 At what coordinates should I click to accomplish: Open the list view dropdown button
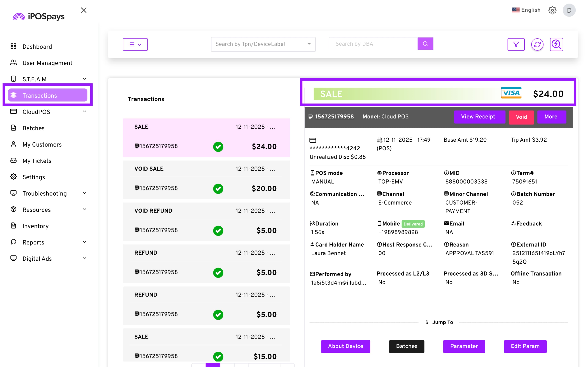135,44
